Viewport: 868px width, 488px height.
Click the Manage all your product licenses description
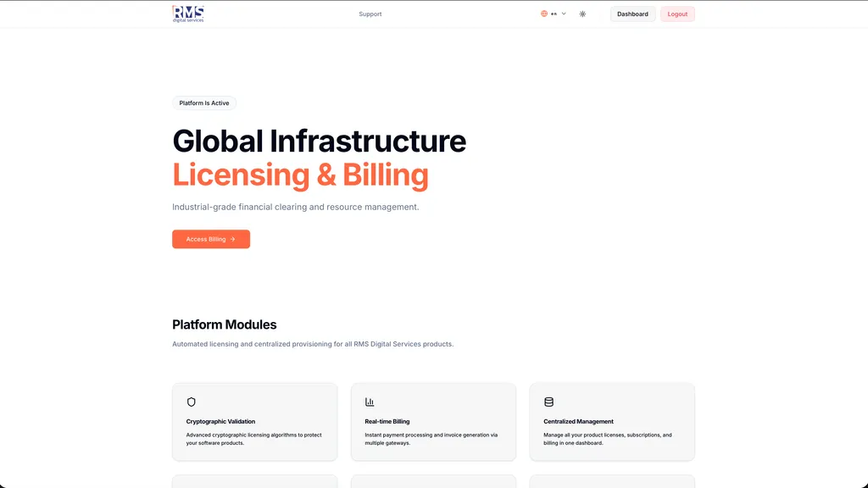coord(608,439)
